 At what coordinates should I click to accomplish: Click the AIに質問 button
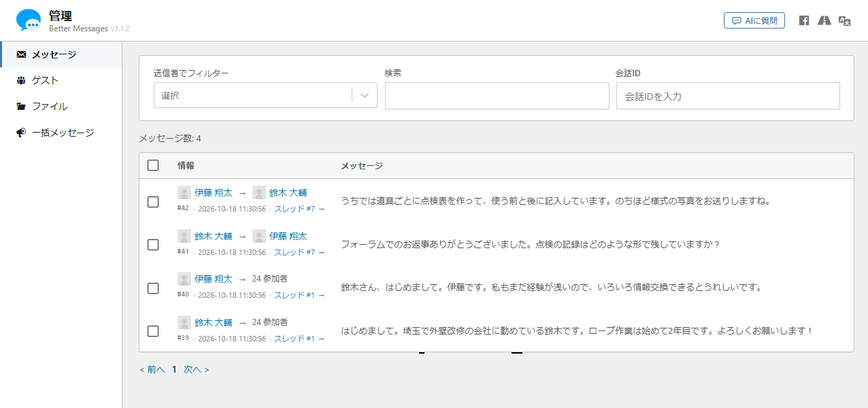[754, 20]
